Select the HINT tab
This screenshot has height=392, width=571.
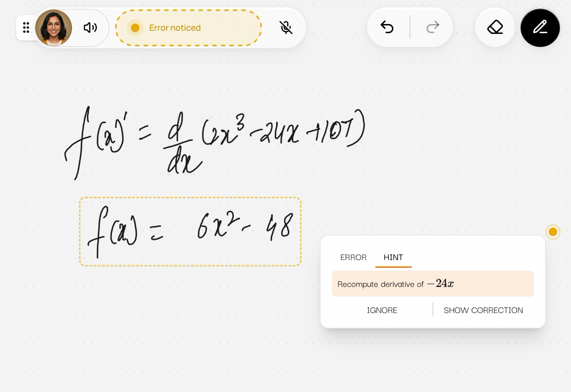(393, 257)
